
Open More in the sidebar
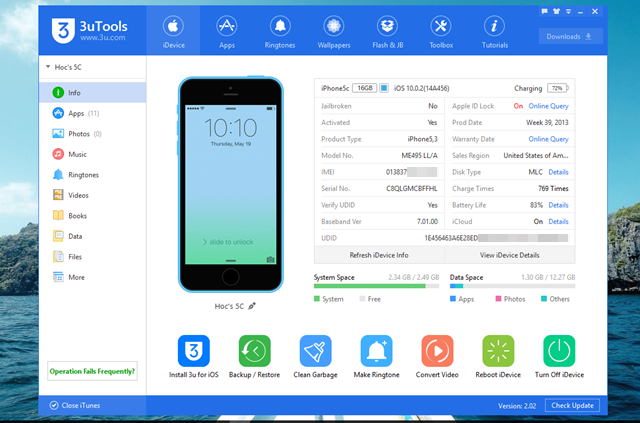[x=93, y=277]
